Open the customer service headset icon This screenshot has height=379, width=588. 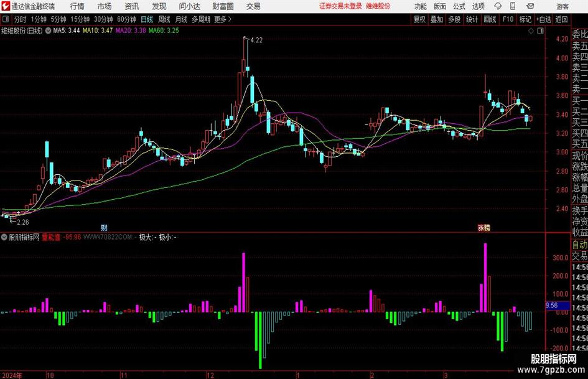pos(498,6)
